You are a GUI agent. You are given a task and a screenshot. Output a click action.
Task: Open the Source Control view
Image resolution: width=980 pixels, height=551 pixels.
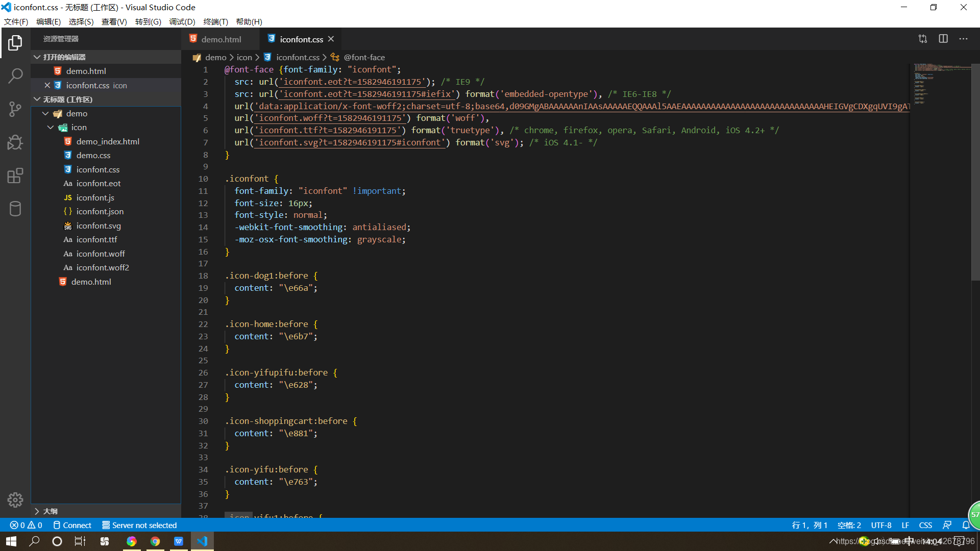[15, 109]
